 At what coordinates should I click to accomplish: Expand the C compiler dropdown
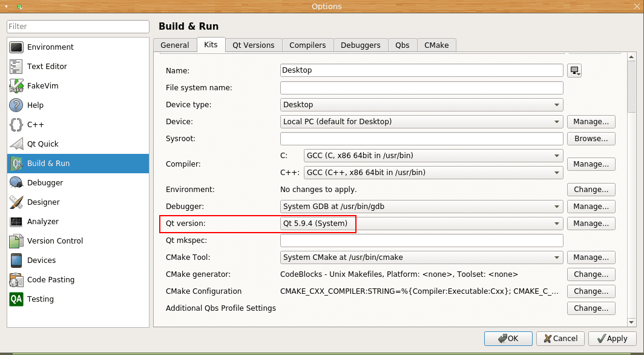point(433,156)
